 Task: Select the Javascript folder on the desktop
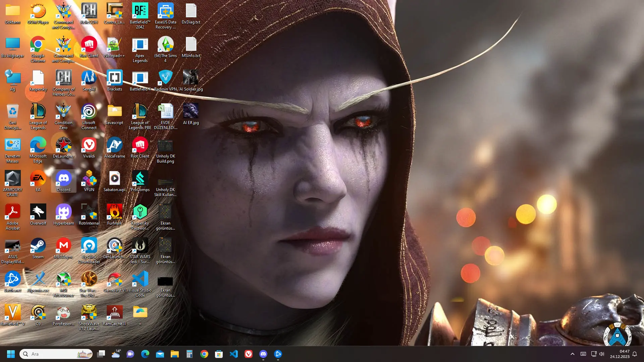pos(115,114)
